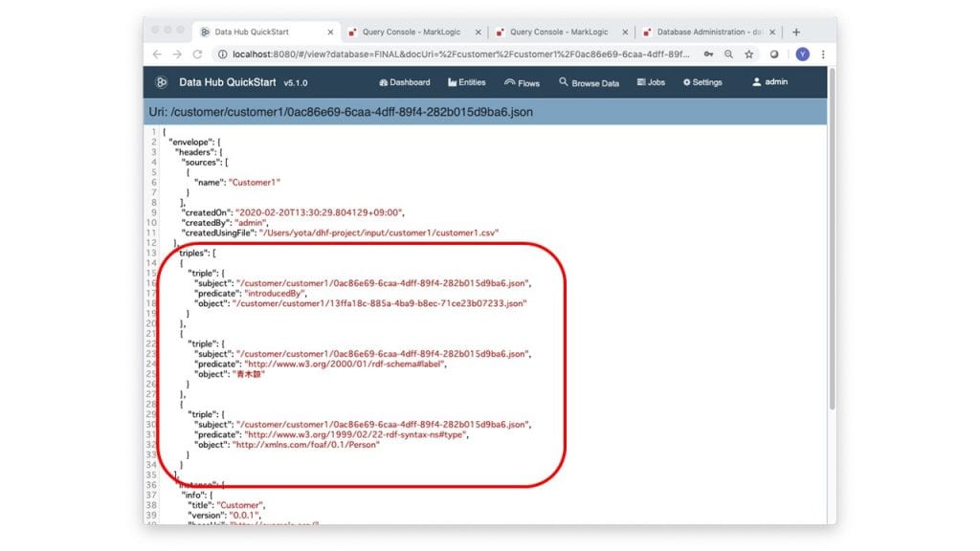The image size is (980, 551).
Task: View the Jobs list
Action: (651, 82)
